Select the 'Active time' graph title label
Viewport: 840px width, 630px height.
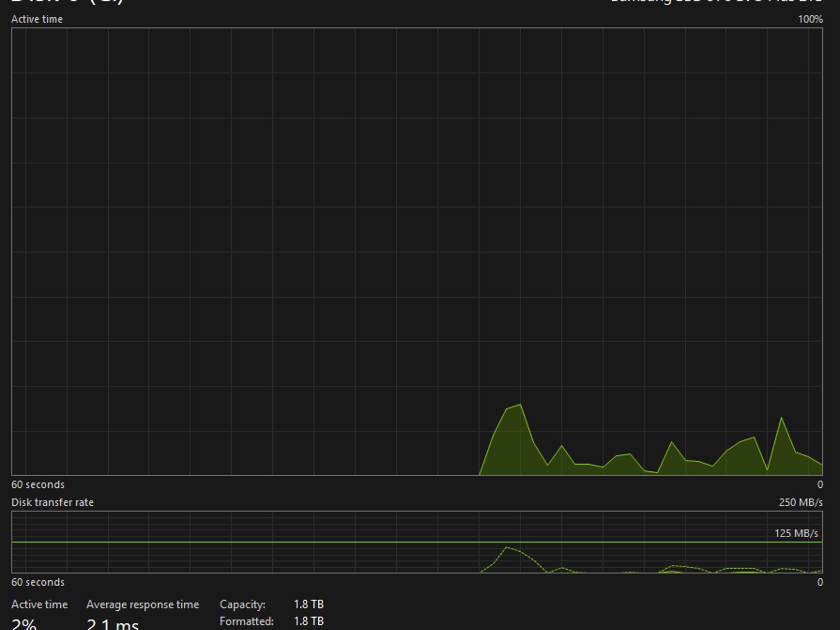(x=37, y=19)
